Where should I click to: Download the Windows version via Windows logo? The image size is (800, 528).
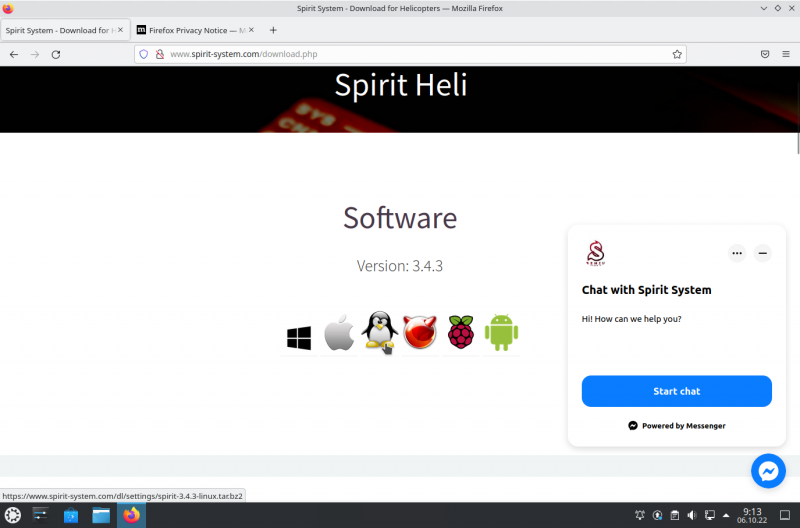point(299,338)
